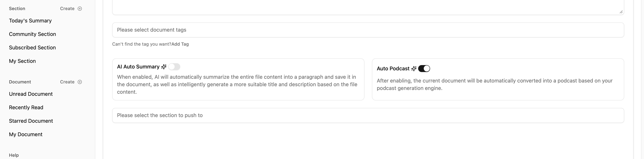This screenshot has height=159, width=644.
Task: Click Create next to Section heading
Action: tap(67, 9)
